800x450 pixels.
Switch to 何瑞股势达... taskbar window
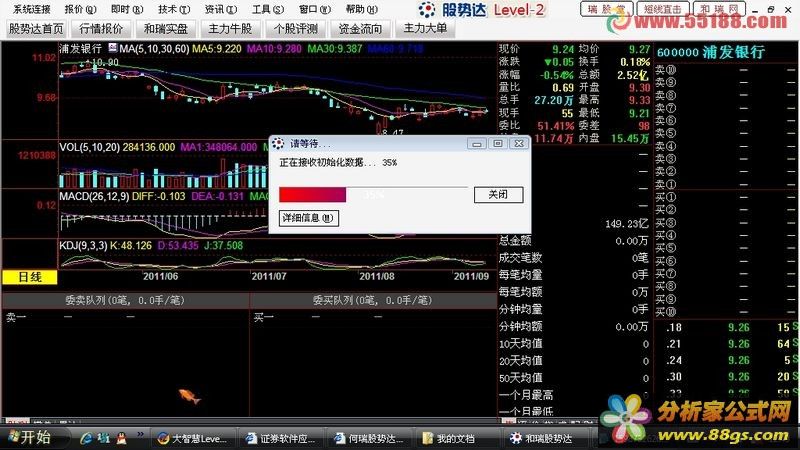pyautogui.click(x=369, y=438)
